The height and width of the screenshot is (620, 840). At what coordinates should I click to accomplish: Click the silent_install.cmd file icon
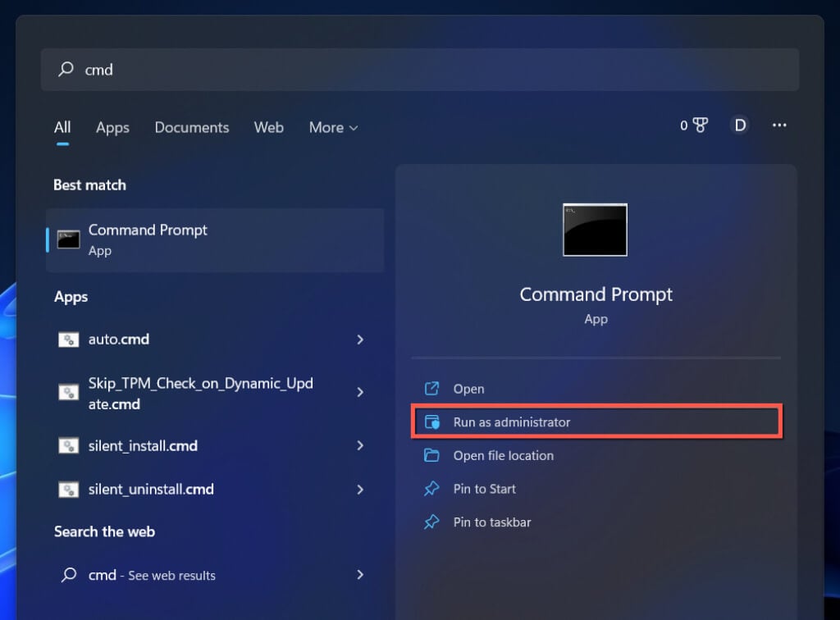tap(68, 446)
